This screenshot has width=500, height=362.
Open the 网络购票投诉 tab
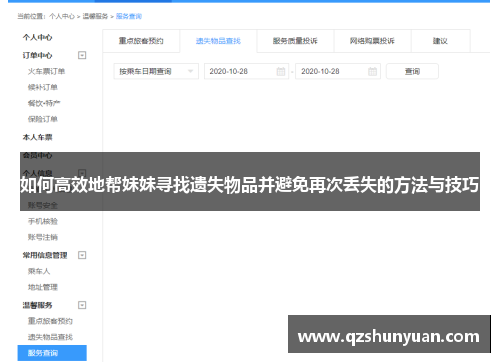click(372, 41)
